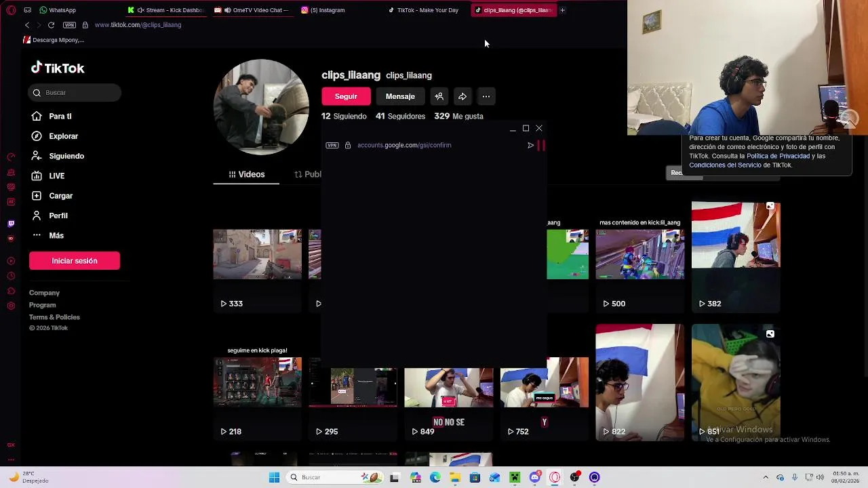
Task: Switch to the WhatsApp tab
Action: click(58, 10)
